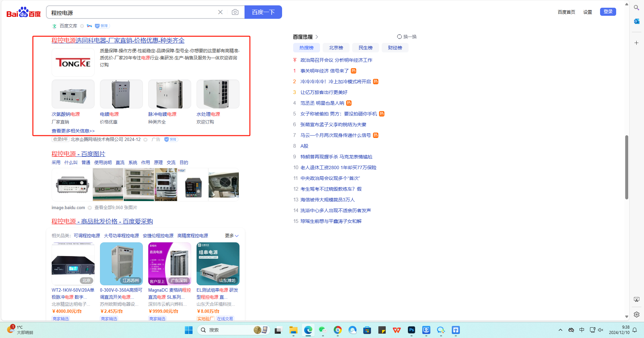The width and height of the screenshot is (644, 338).
Task: Open the 江苏苏州 product image
Action: pyautogui.click(x=121, y=264)
